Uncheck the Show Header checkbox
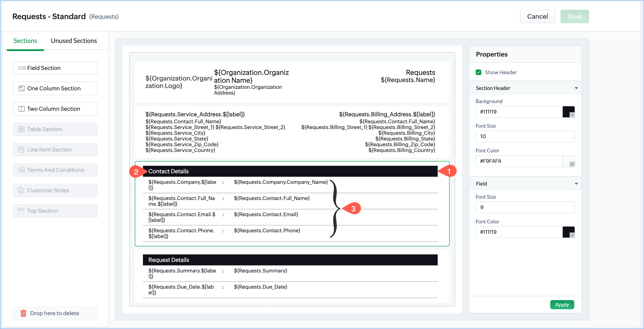This screenshot has height=329, width=644. 479,72
